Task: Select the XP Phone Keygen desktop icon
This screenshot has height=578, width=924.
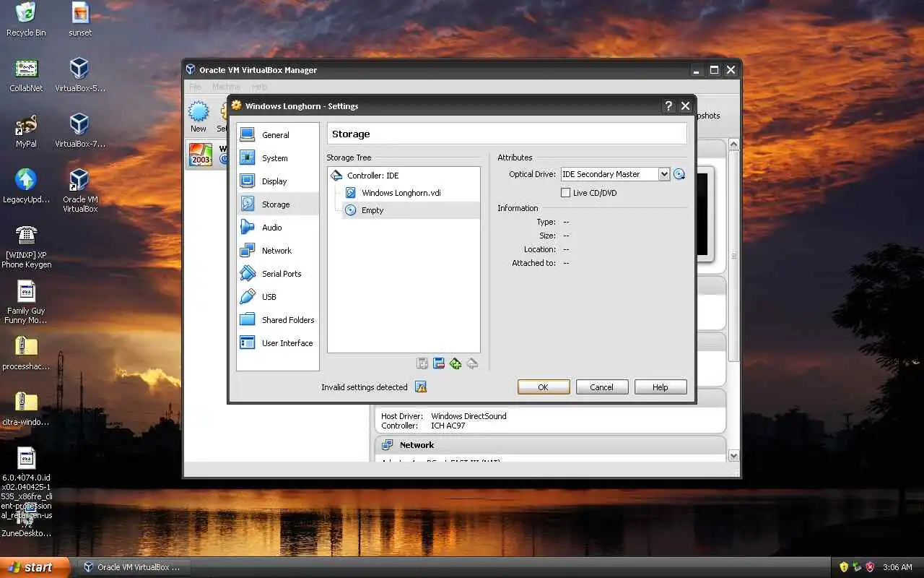Action: tap(26, 247)
